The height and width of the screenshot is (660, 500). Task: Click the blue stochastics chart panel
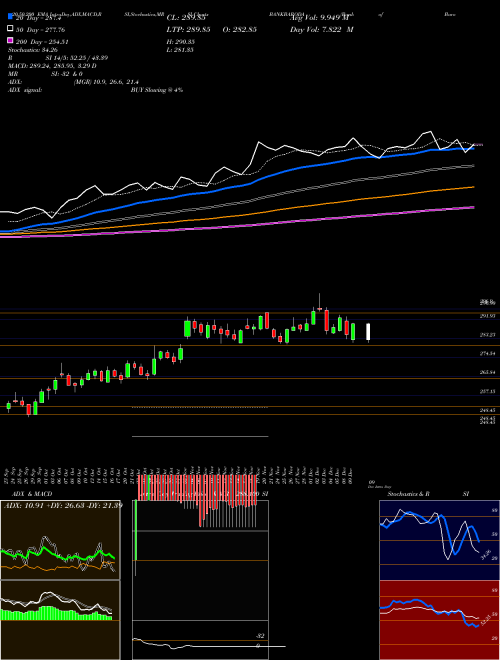439,540
